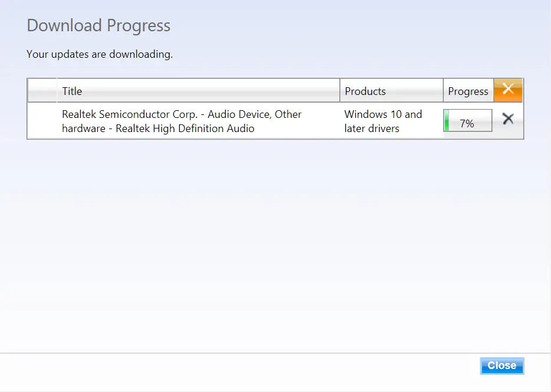The width and height of the screenshot is (551, 392).
Task: Cancel the Realtek audio driver download
Action: coord(508,119)
